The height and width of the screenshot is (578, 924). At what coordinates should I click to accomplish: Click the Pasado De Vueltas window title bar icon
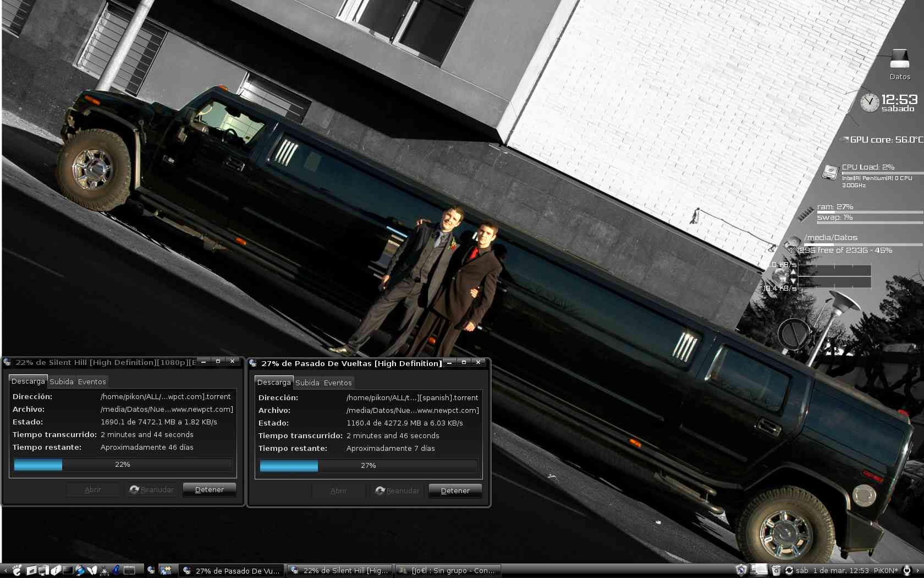pos(253,363)
